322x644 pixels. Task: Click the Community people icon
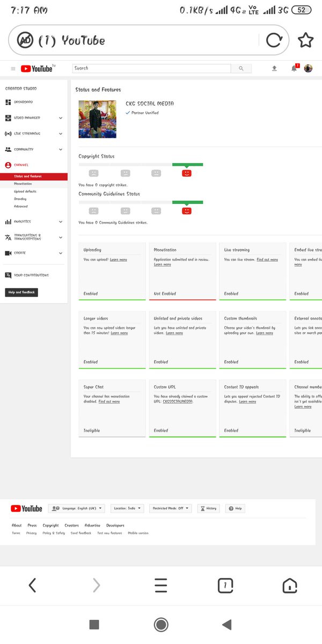(8, 149)
